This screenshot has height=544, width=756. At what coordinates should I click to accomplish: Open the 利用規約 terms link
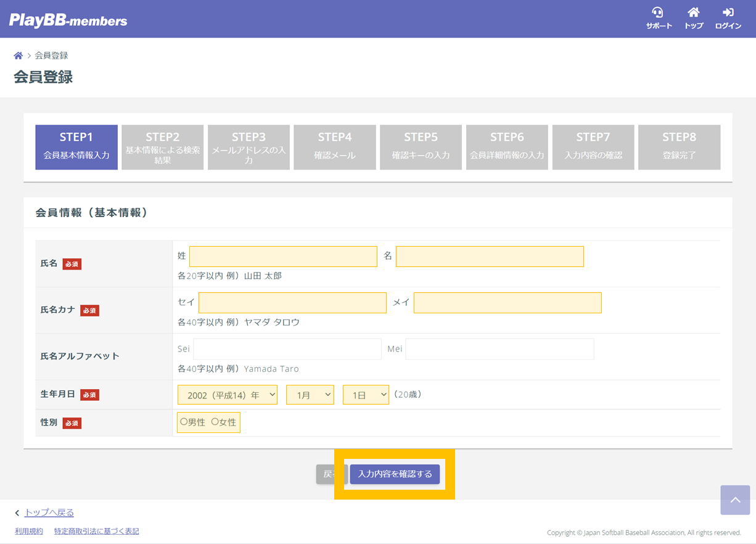(x=28, y=531)
